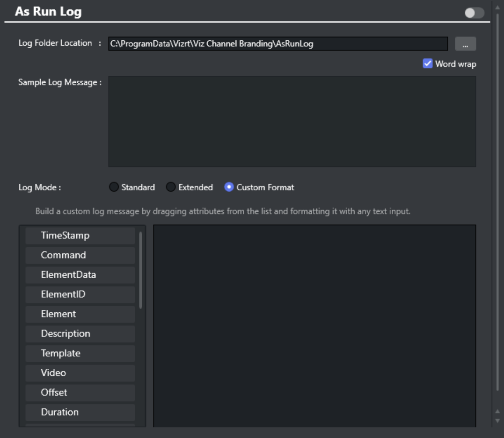This screenshot has width=504, height=438.
Task: Select the TimeStamp attribute
Action: pyautogui.click(x=80, y=236)
